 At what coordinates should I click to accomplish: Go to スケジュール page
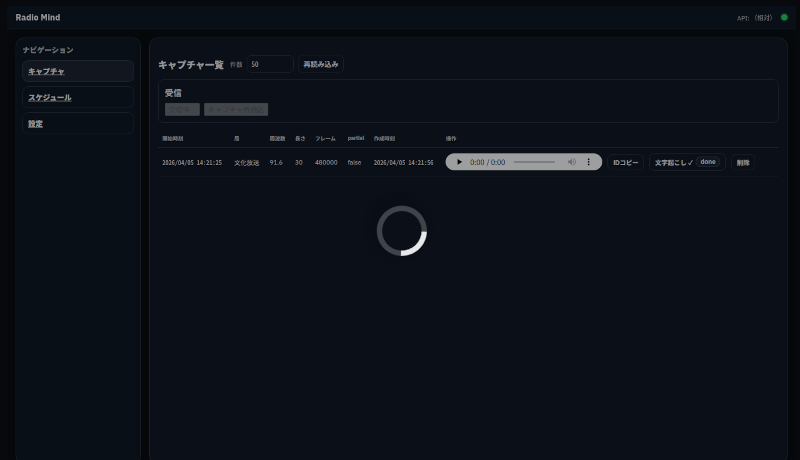point(78,97)
